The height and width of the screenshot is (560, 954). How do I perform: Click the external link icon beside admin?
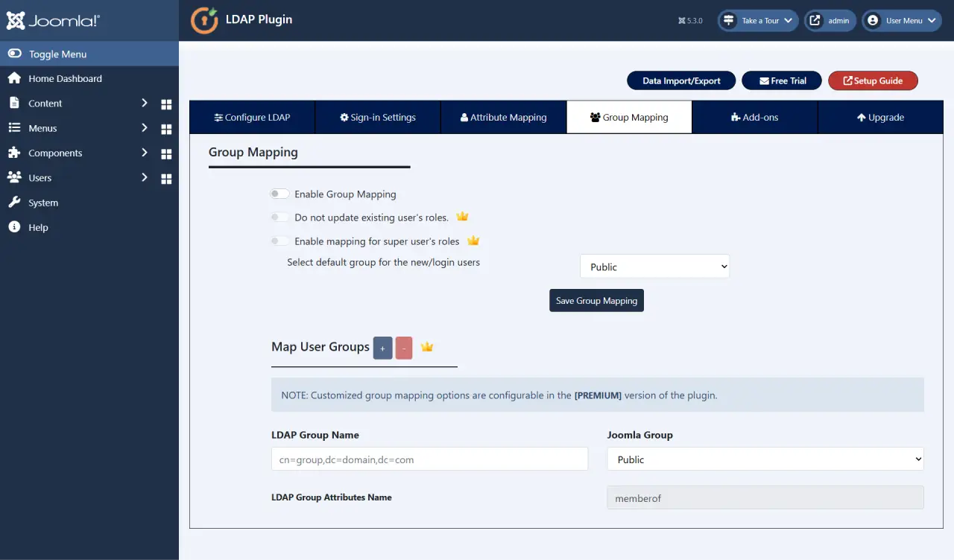[815, 20]
